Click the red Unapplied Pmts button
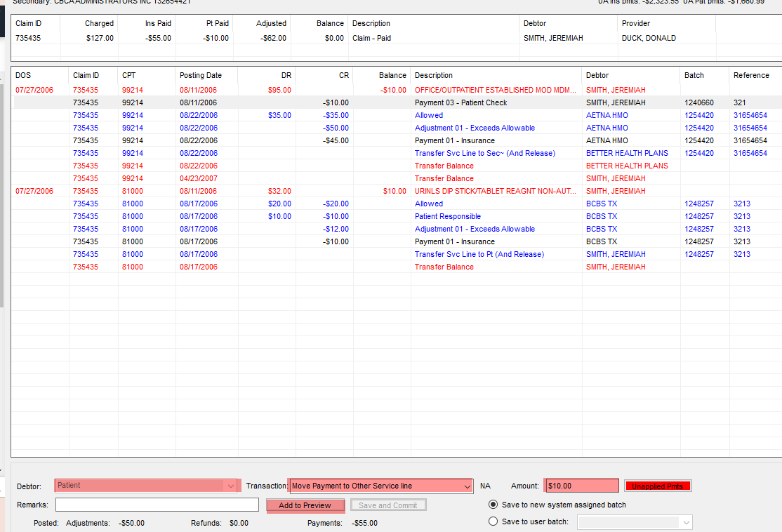782x532 pixels. click(657, 486)
